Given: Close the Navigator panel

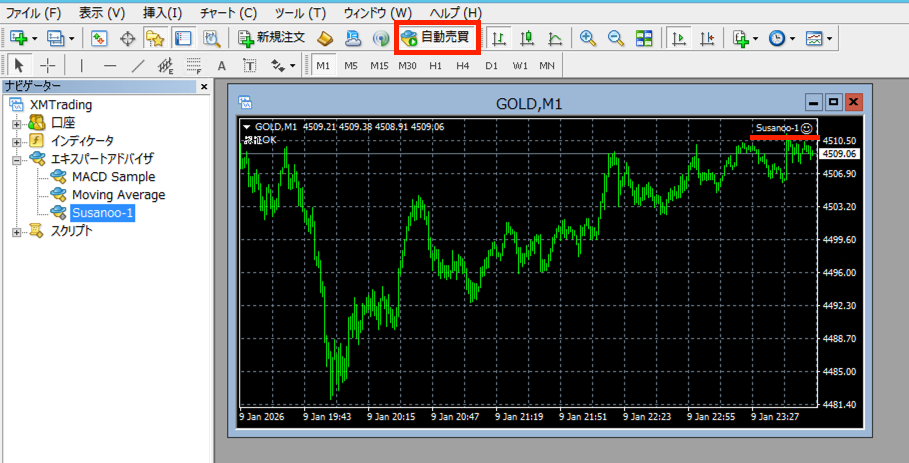Looking at the screenshot, I should 204,87.
